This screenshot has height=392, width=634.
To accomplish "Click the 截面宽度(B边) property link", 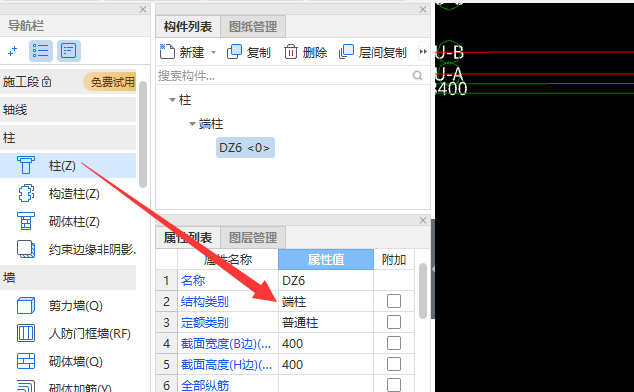I will click(226, 343).
